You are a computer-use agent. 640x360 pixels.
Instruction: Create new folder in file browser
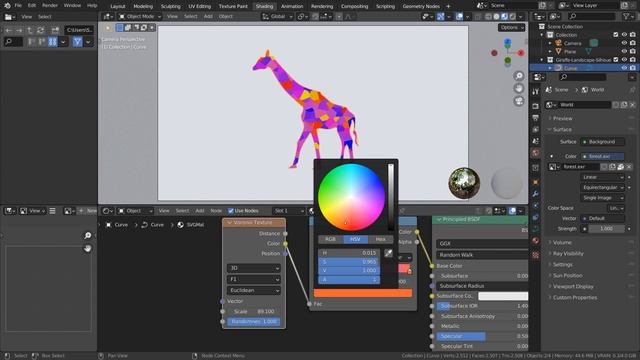click(x=55, y=30)
